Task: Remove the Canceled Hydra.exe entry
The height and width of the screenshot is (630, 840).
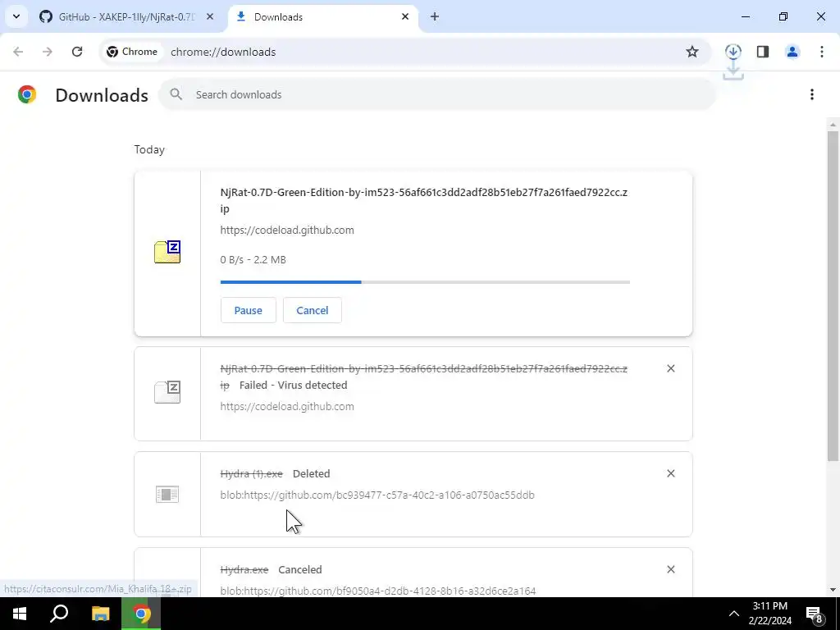Action: pyautogui.click(x=671, y=569)
